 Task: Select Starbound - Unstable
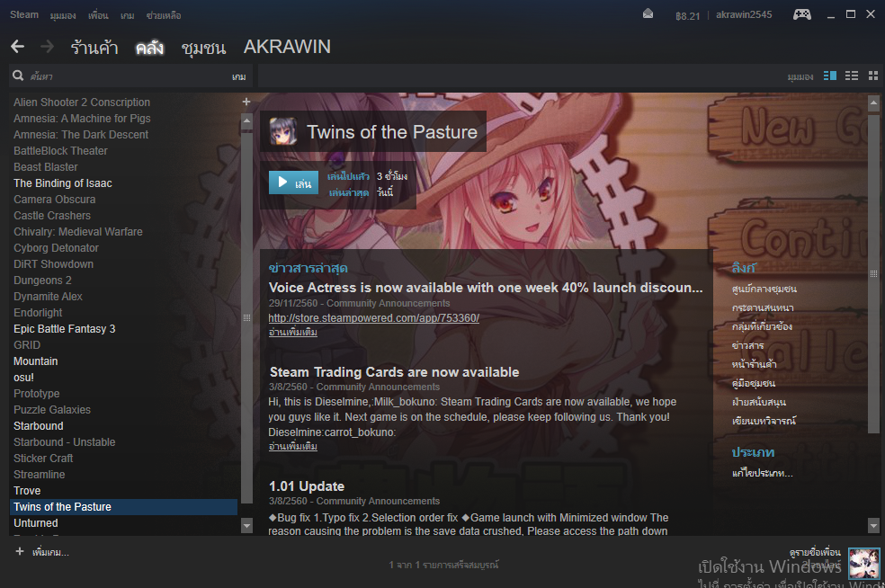pyautogui.click(x=65, y=441)
